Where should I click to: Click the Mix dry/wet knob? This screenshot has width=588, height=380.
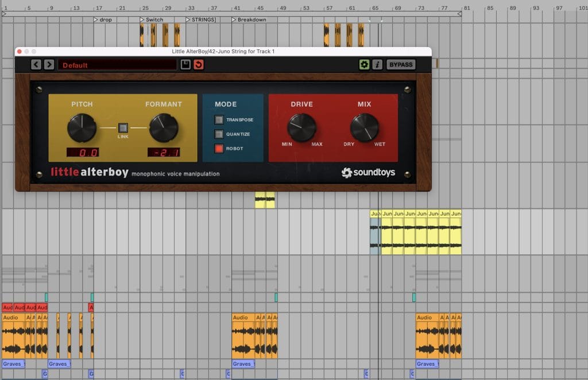(x=365, y=127)
